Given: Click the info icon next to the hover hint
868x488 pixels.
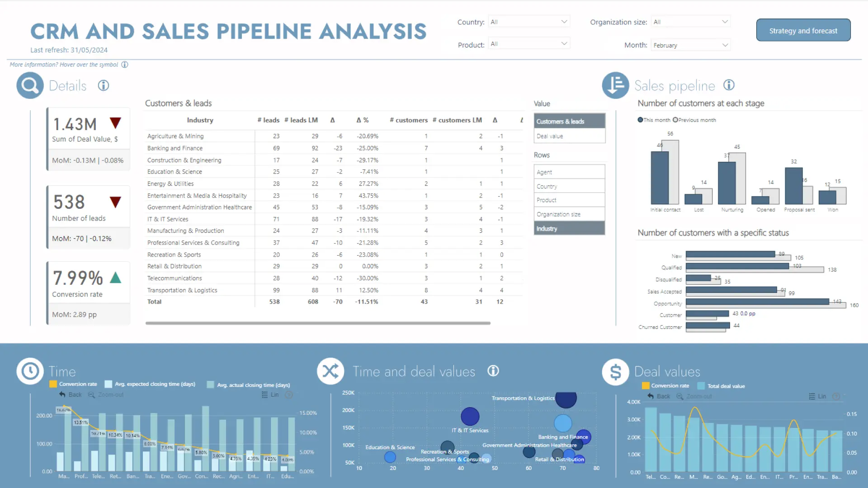Looking at the screenshot, I should (125, 65).
